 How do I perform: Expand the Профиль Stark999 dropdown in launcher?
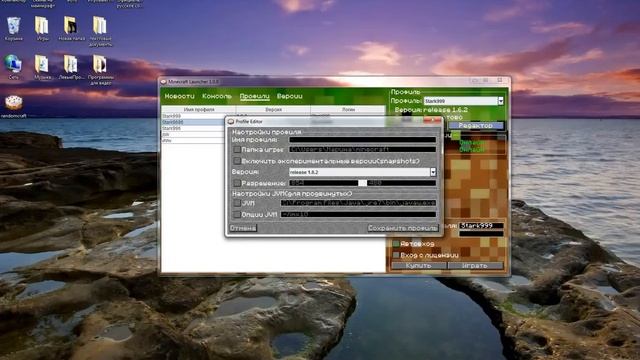(500, 100)
